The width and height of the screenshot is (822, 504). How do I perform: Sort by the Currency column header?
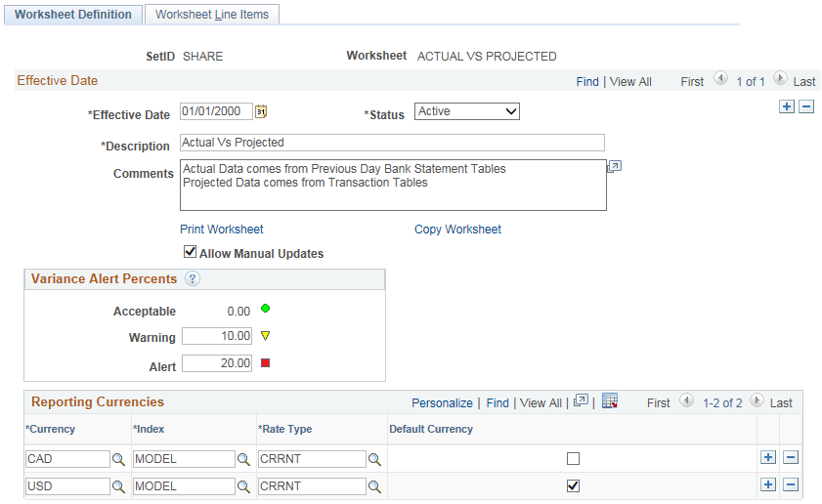click(x=50, y=429)
